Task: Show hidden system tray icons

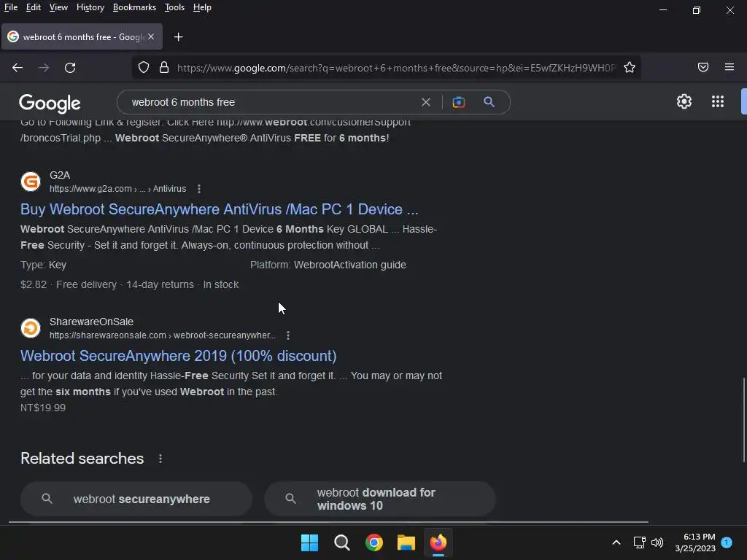Action: [x=616, y=542]
